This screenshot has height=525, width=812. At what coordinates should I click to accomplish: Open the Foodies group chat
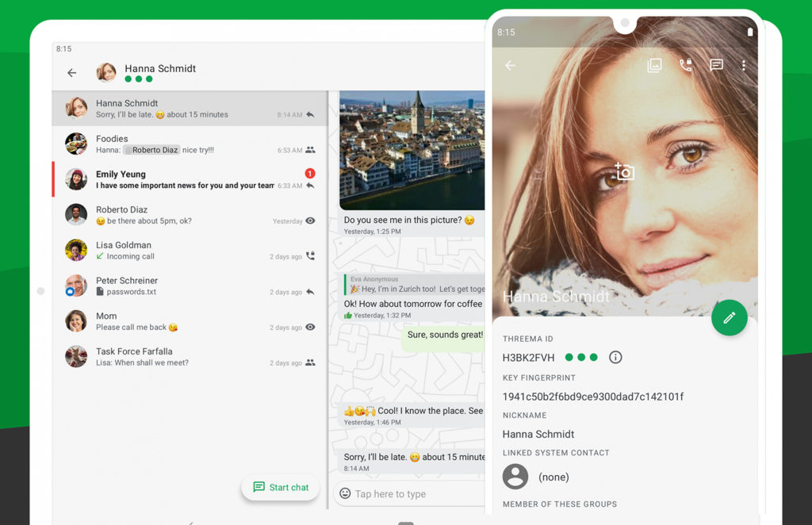coord(190,144)
